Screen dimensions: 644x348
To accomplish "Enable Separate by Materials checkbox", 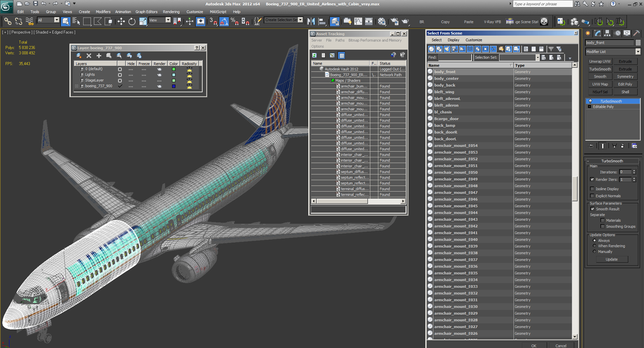I will click(603, 220).
